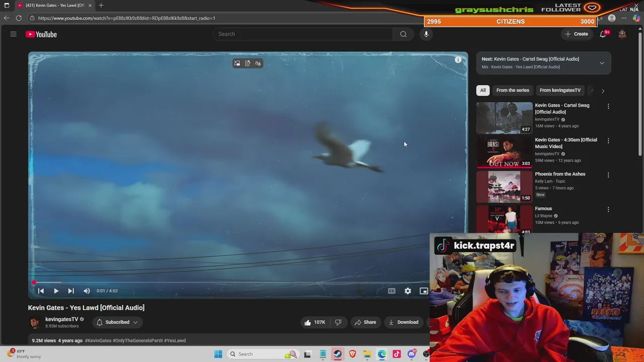
Task: Click the Download button
Action: tap(404, 322)
